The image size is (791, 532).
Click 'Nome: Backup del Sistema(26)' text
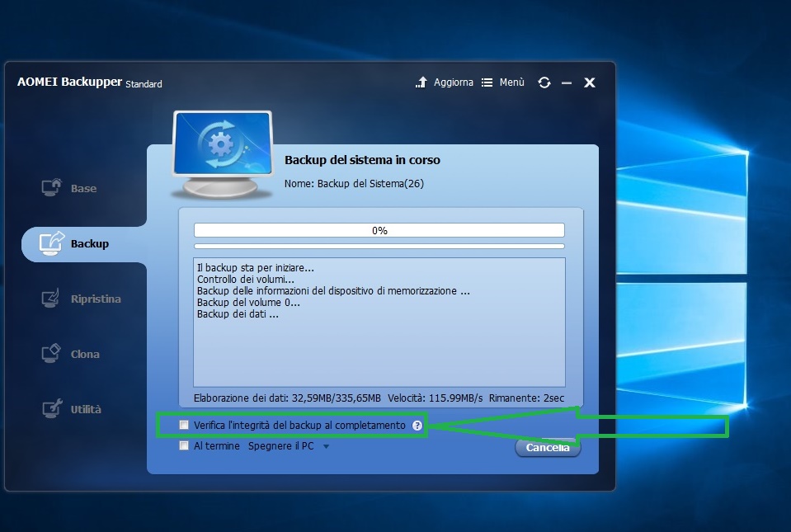354,184
